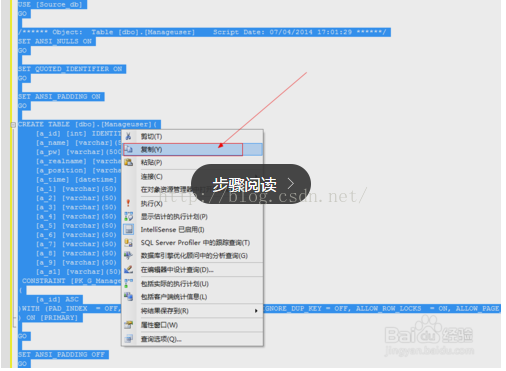Click the [a_s1] [varchar](50) line
Image resolution: width=506 pixels, height=371 pixels.
tap(79, 272)
